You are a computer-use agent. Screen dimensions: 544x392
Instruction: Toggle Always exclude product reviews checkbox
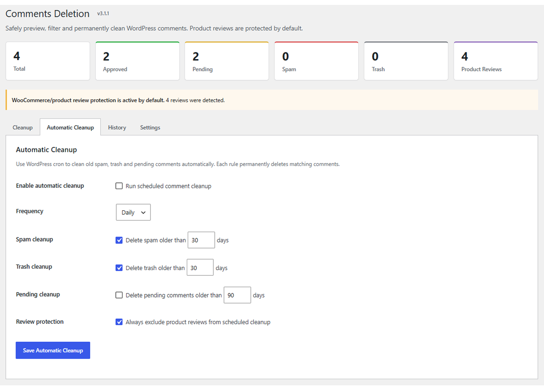coord(119,322)
